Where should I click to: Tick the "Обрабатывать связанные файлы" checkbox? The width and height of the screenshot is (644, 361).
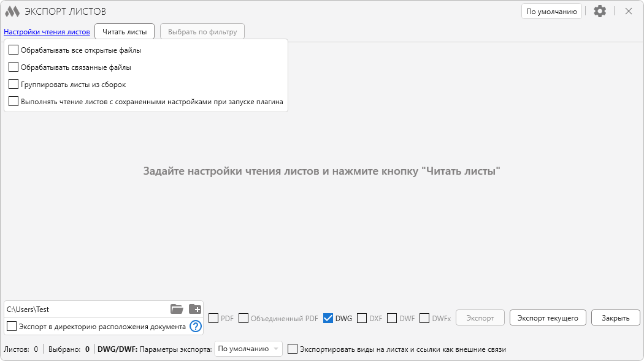click(13, 67)
